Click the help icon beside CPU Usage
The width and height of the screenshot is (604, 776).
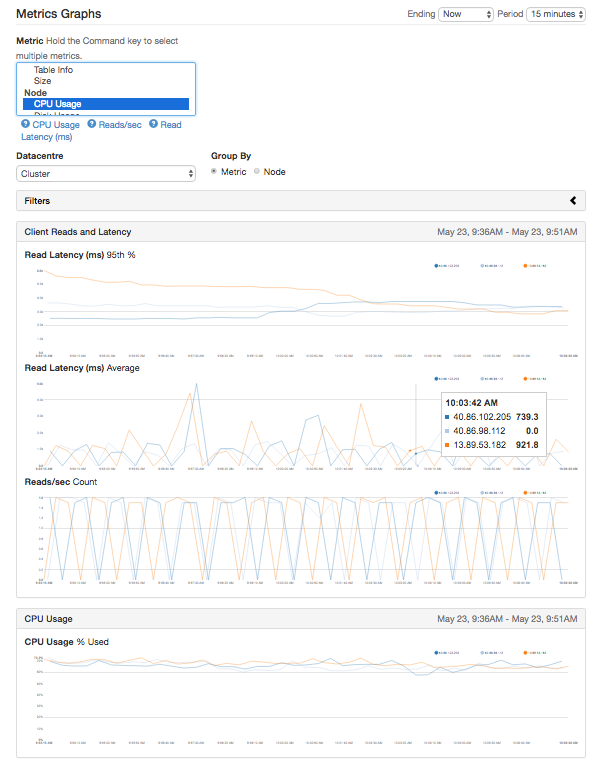point(25,124)
